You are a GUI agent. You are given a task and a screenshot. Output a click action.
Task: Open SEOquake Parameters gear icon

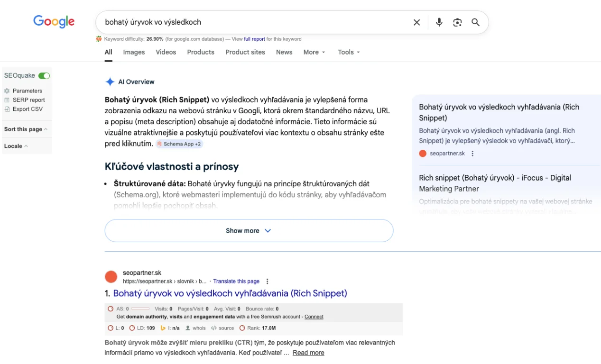7,91
